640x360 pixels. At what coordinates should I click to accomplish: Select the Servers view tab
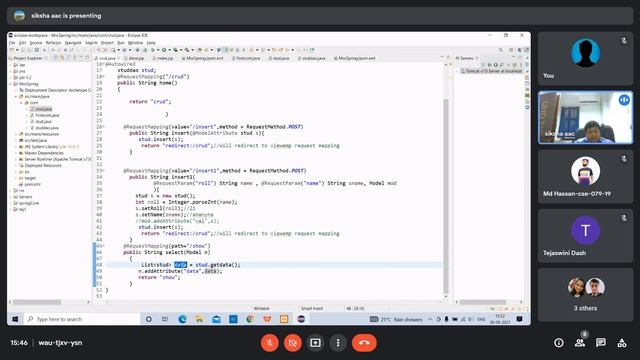pos(466,58)
